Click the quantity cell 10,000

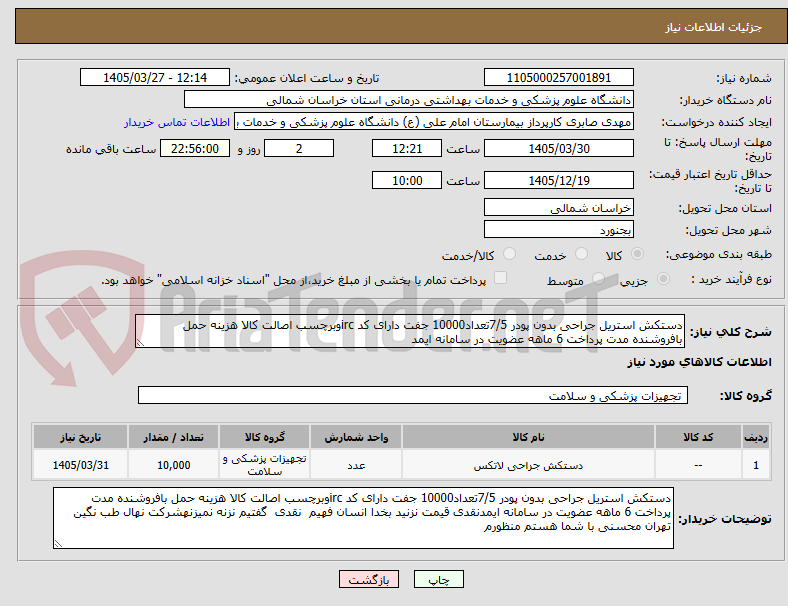coord(173,465)
